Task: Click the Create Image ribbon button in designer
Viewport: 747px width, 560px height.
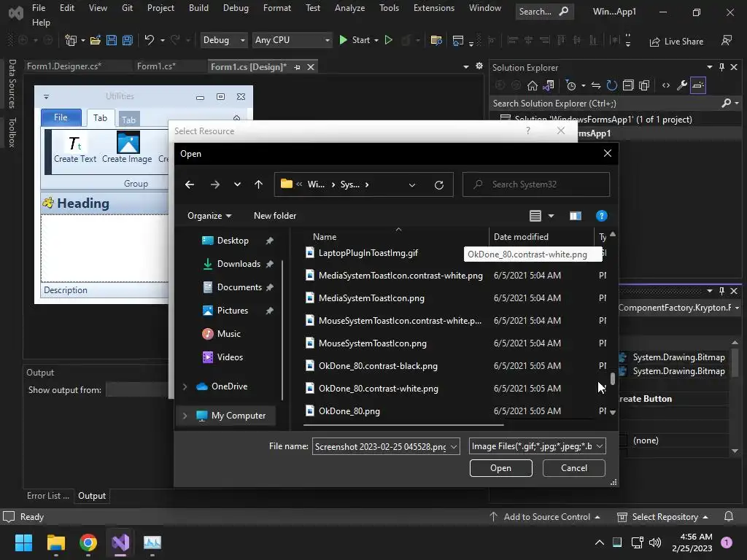Action: (x=127, y=147)
